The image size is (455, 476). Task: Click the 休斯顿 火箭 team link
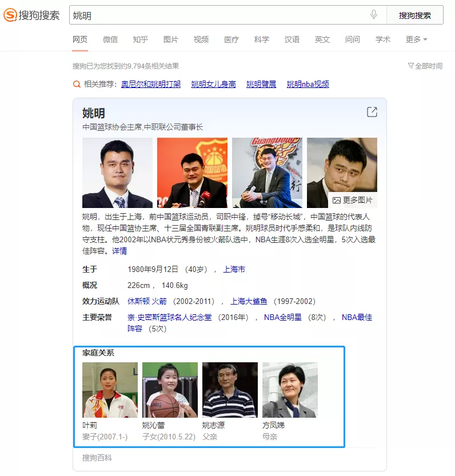(x=147, y=301)
